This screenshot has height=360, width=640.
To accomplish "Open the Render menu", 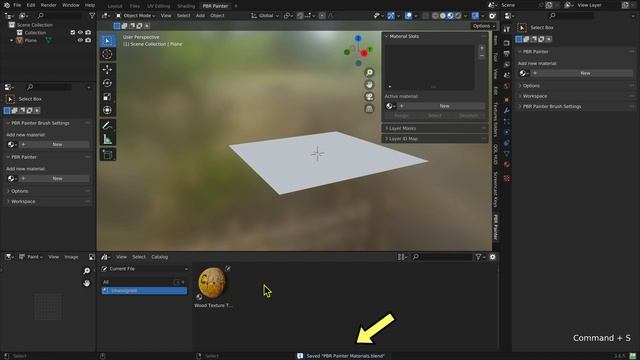I will 49,5.
